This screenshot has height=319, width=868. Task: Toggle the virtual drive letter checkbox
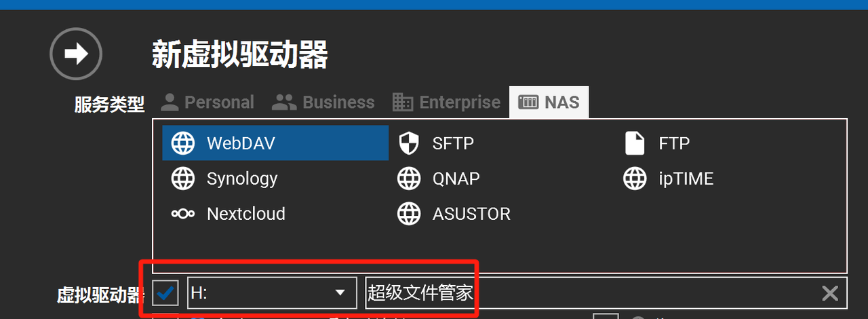click(165, 293)
